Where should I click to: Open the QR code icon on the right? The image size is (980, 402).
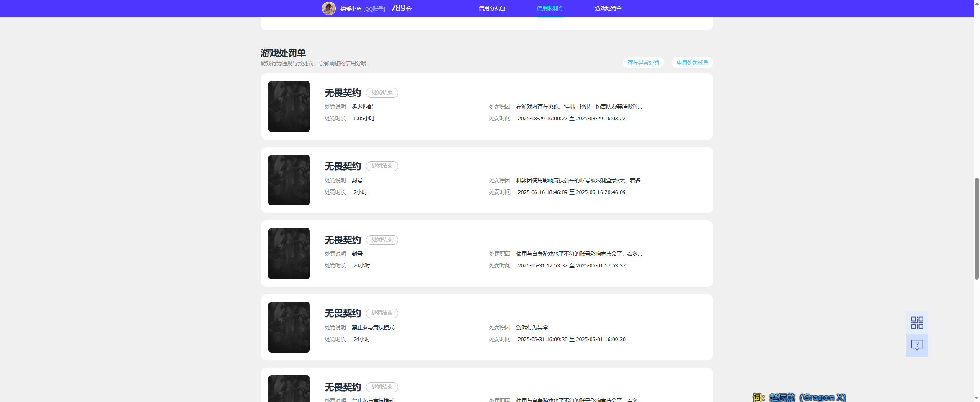coord(917,323)
